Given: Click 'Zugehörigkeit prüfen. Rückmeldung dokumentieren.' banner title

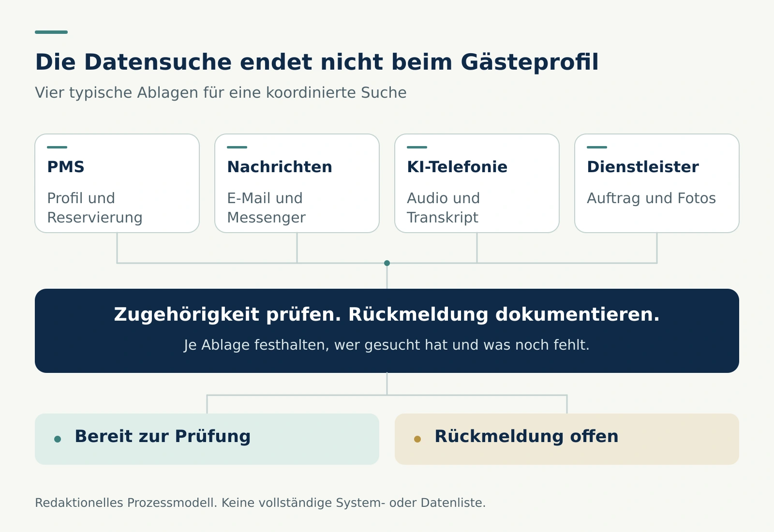Looking at the screenshot, I should pyautogui.click(x=387, y=314).
